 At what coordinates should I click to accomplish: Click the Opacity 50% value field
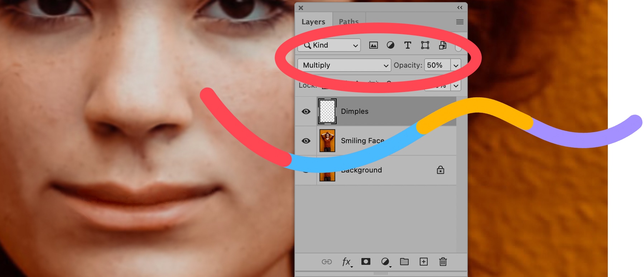point(437,65)
